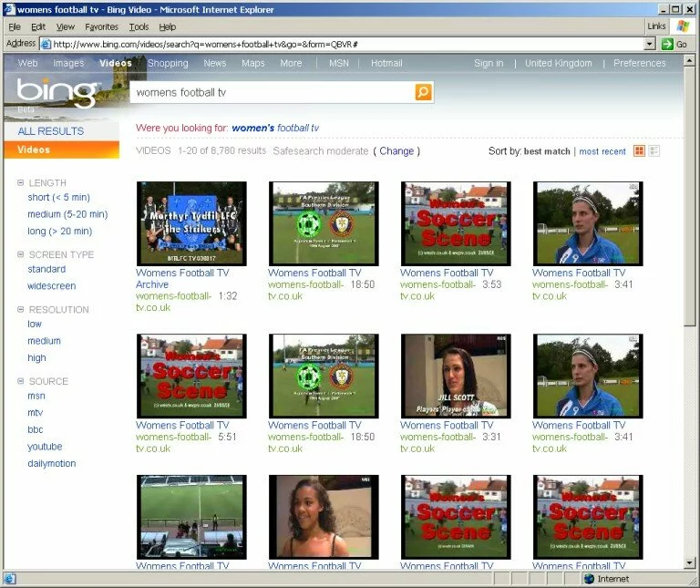The width and height of the screenshot is (700, 588).
Task: Open the File menu
Action: point(15,26)
